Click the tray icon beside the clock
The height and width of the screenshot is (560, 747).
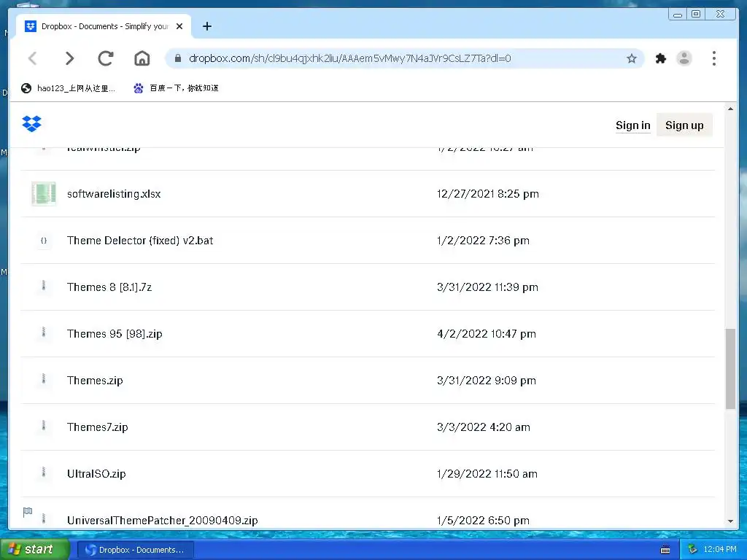[x=693, y=549]
